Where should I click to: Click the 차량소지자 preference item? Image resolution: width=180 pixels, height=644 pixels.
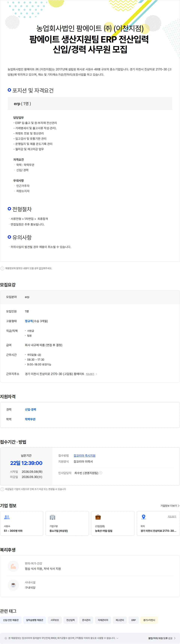click(23, 191)
